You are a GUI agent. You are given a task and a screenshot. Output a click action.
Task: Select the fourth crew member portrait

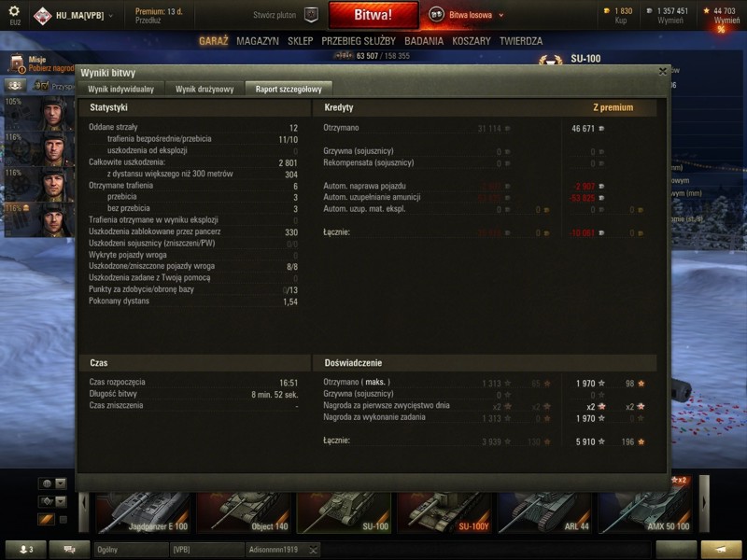[x=39, y=219]
